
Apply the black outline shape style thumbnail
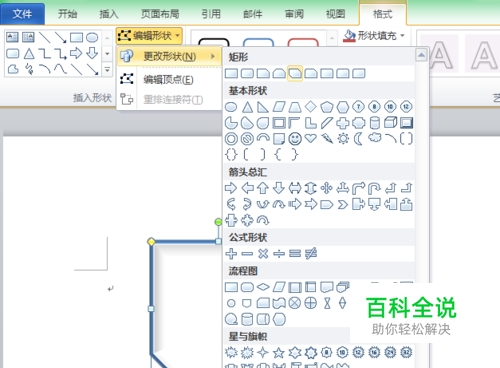coord(214,42)
